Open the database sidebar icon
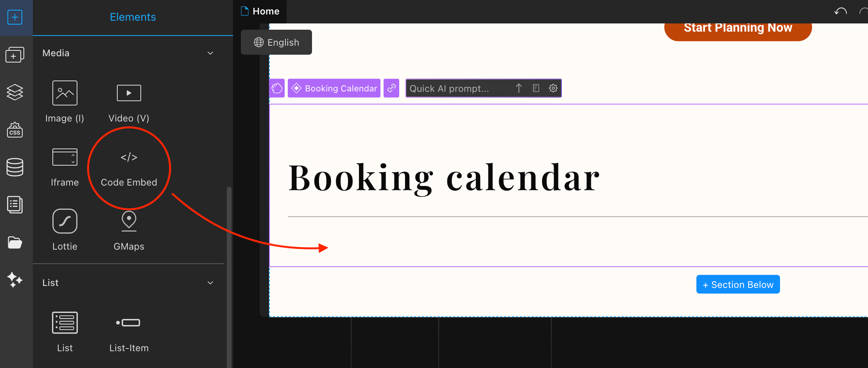The width and height of the screenshot is (868, 368). (15, 167)
